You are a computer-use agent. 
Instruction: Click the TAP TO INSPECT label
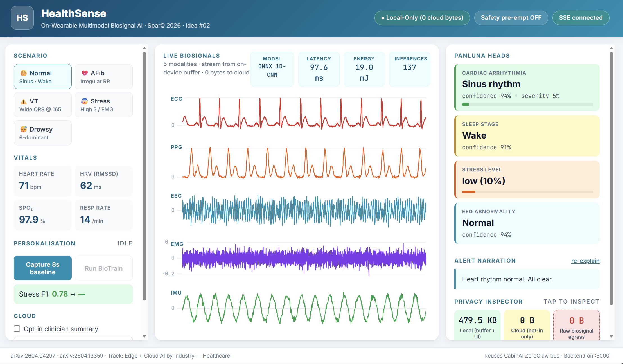(572, 302)
